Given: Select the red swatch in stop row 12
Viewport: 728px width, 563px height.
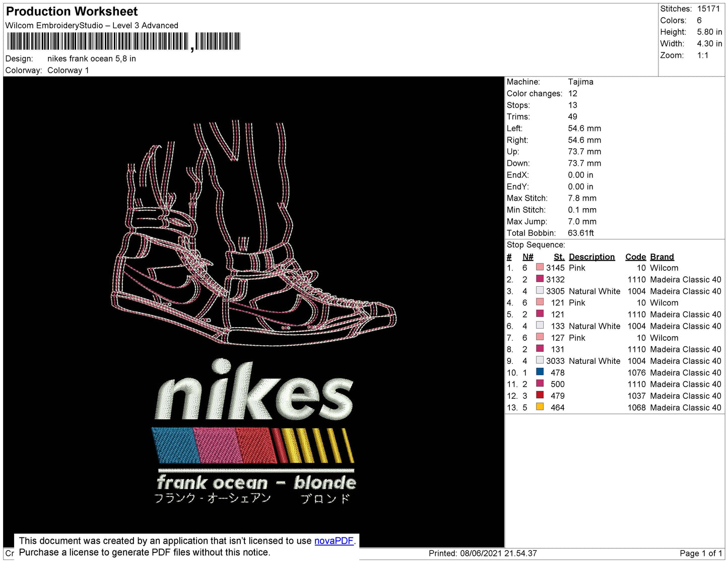Looking at the screenshot, I should pyautogui.click(x=540, y=395).
